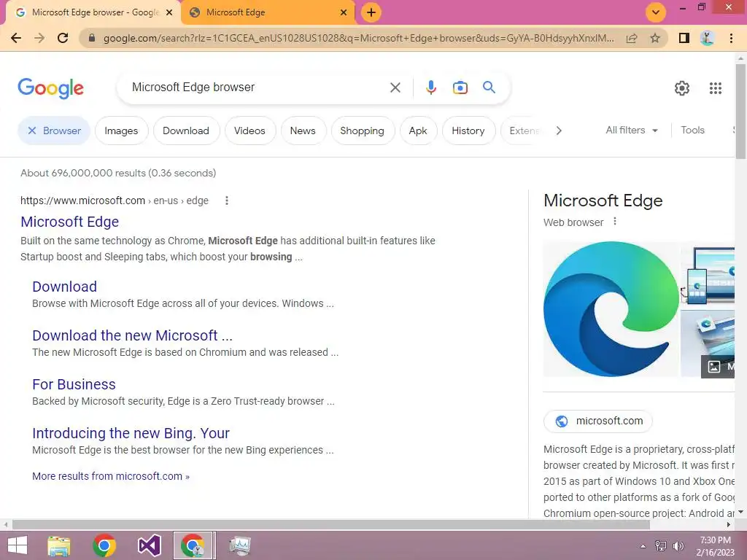Clear the search box with the X

[x=395, y=87]
